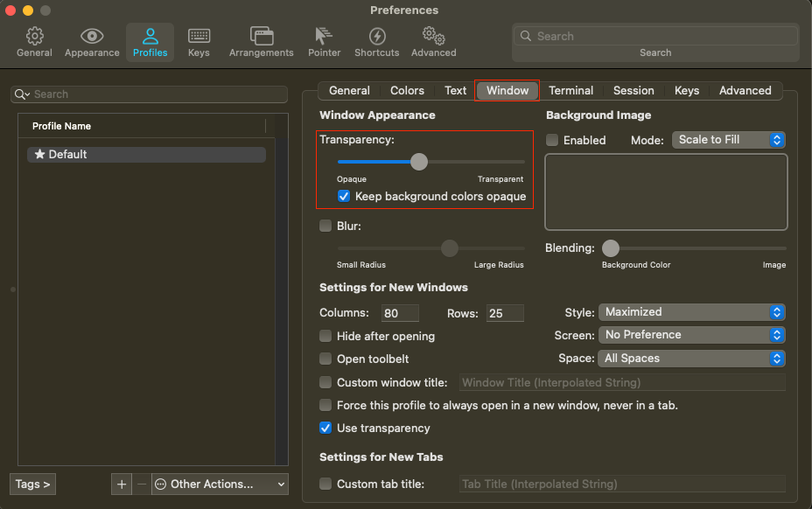This screenshot has width=812, height=509.
Task: Check Open toolbelt option
Action: click(325, 359)
